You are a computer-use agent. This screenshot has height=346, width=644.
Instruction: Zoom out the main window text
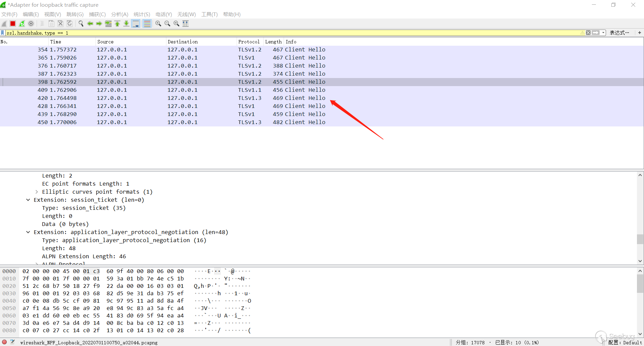click(x=167, y=24)
